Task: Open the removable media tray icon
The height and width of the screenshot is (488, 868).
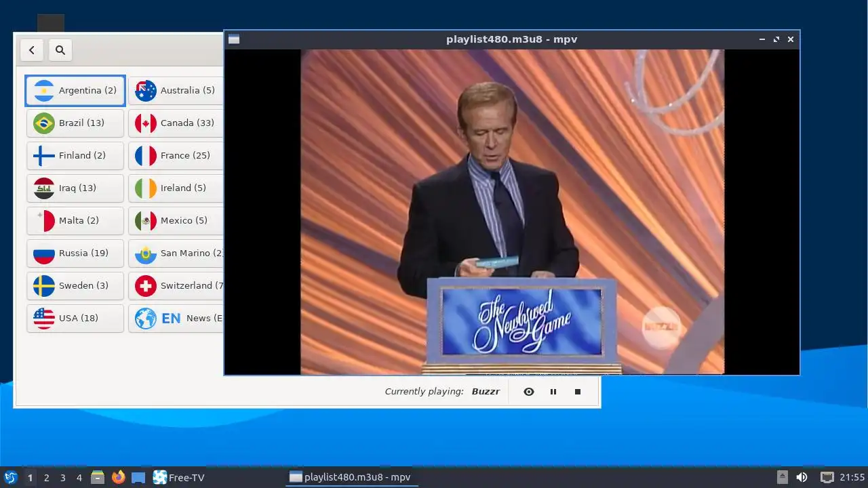Action: (783, 477)
